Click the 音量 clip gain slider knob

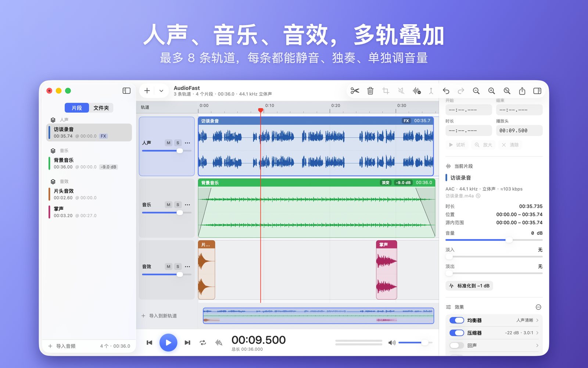tap(509, 240)
